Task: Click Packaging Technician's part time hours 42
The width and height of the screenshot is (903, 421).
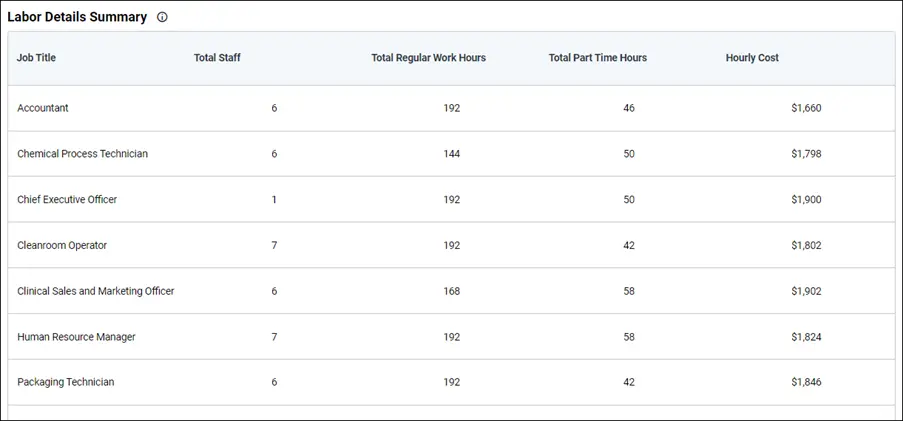Action: coord(629,382)
